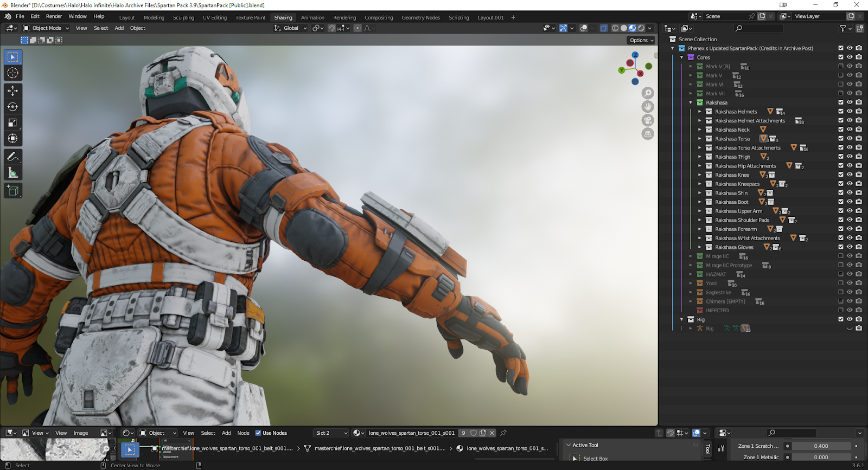Switch viewport to Solid shading
The width and height of the screenshot is (868, 470).
[x=624, y=28]
